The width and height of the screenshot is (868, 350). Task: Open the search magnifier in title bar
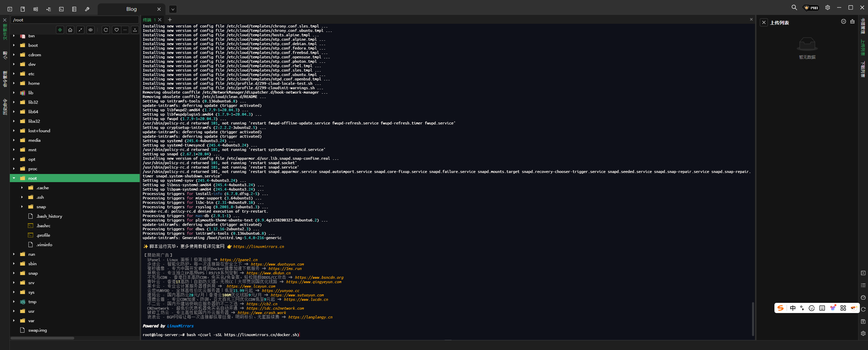(x=794, y=7)
